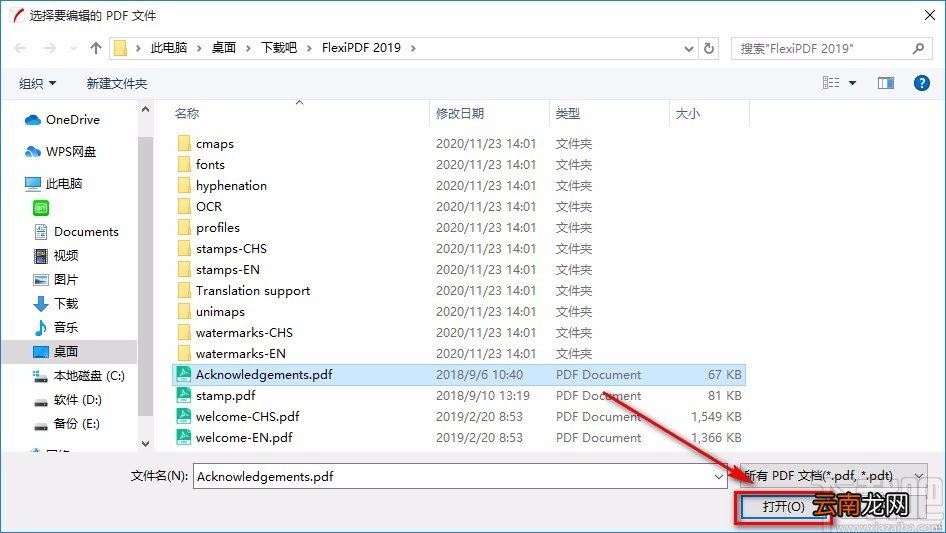
Task: Close the PDF file selection dialog
Action: (930, 15)
